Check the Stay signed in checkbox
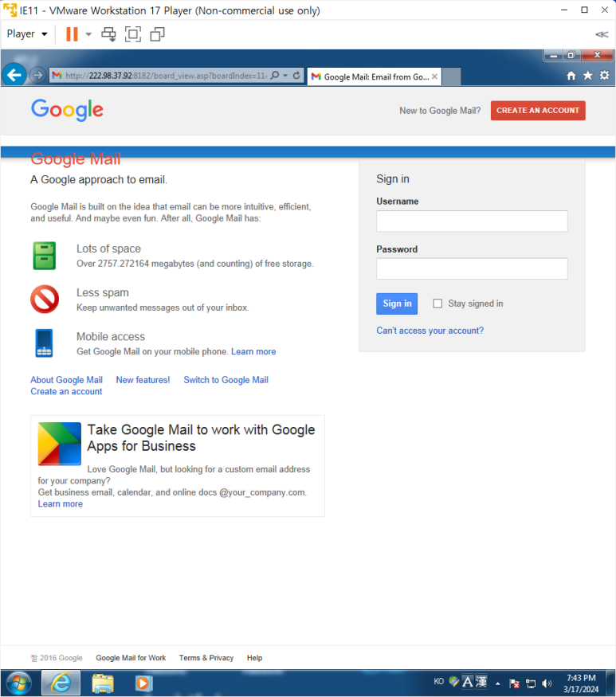616x697 pixels. 437,303
